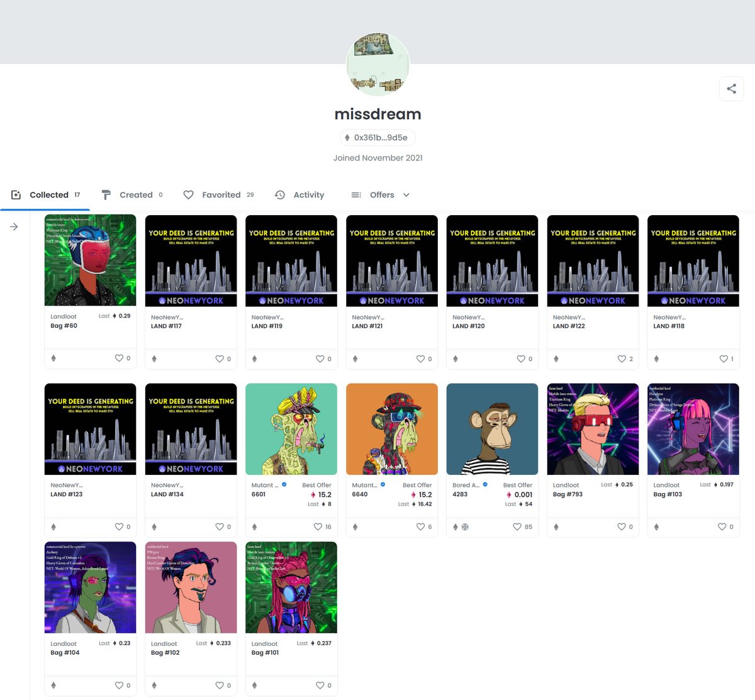Expand the Offers dropdown
This screenshot has height=700, width=755.
(380, 195)
